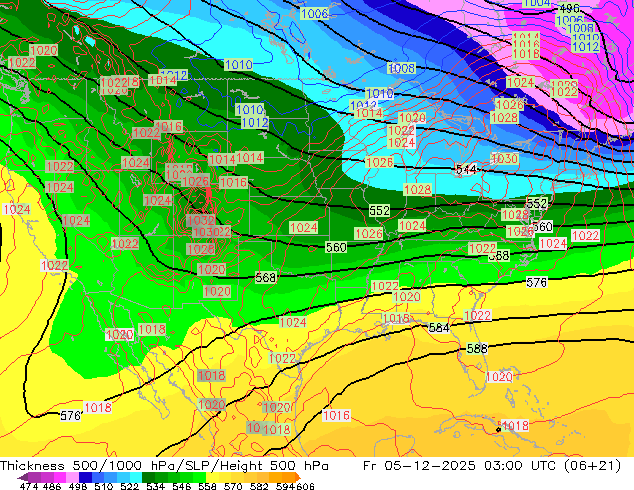
Task: Click the 496 contour label
Action: (570, 8)
